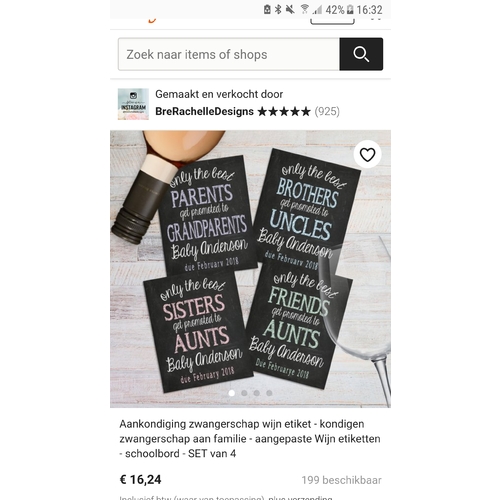500x500 pixels.
Task: View the five-star shop rating
Action: click(284, 111)
